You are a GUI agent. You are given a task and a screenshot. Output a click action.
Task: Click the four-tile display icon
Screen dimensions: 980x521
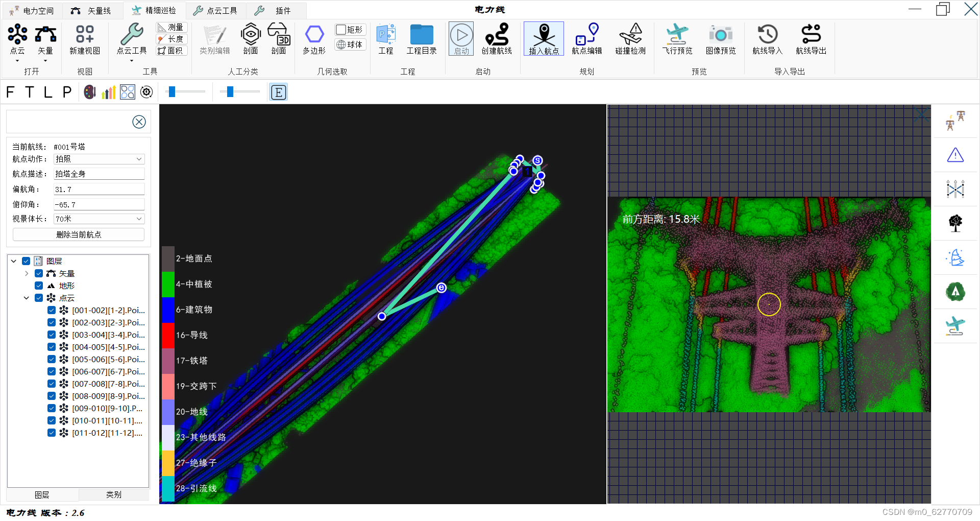pyautogui.click(x=128, y=92)
